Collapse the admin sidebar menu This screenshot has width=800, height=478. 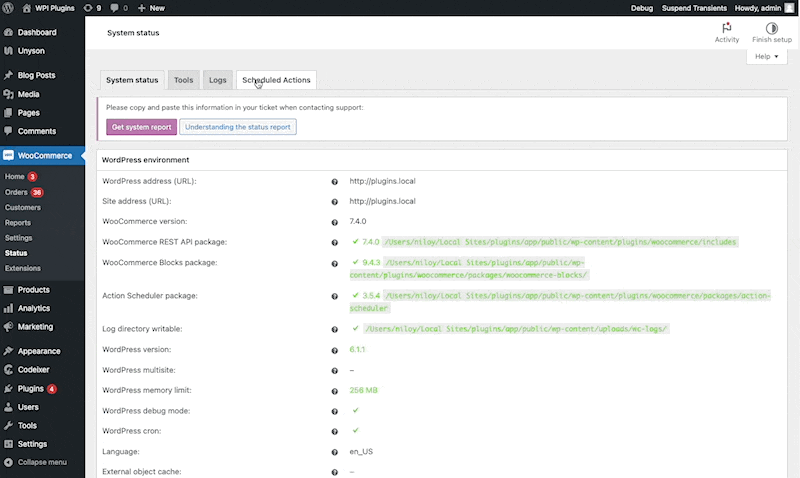click(35, 462)
